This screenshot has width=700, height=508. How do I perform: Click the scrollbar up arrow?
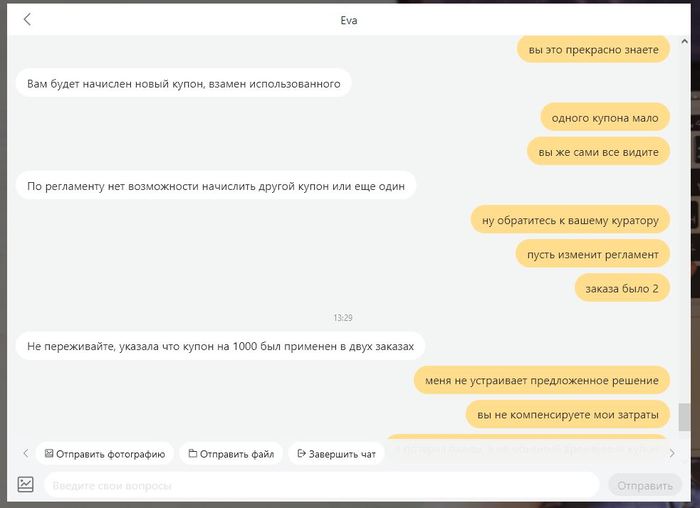click(684, 42)
